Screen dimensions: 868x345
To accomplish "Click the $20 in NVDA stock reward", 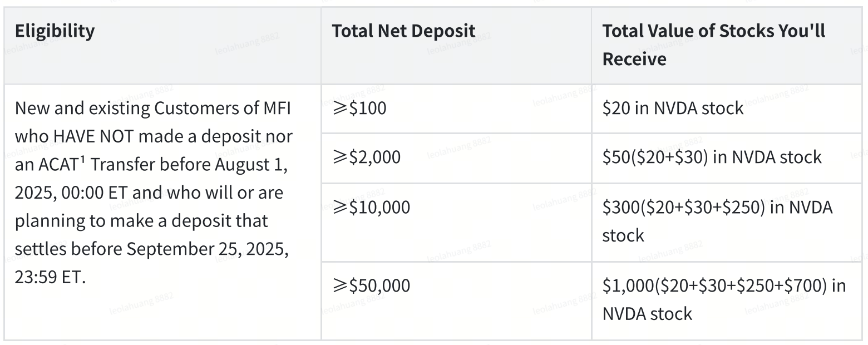I will 673,108.
